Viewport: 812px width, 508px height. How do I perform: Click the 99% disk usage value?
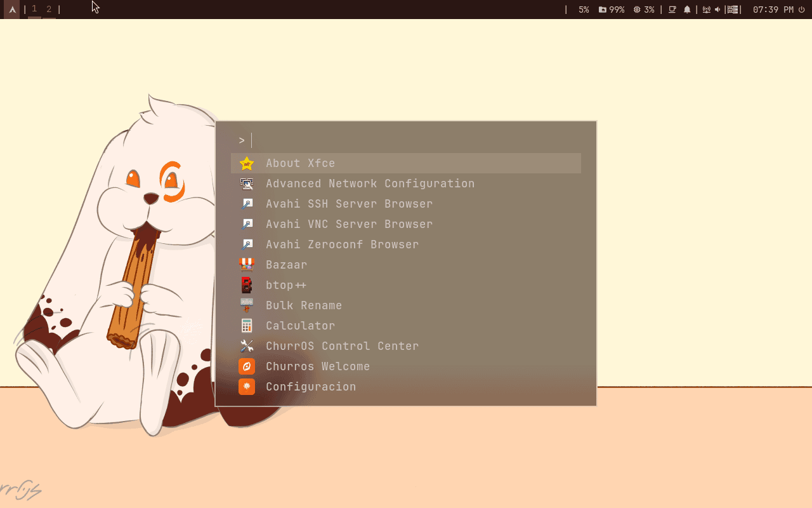617,10
